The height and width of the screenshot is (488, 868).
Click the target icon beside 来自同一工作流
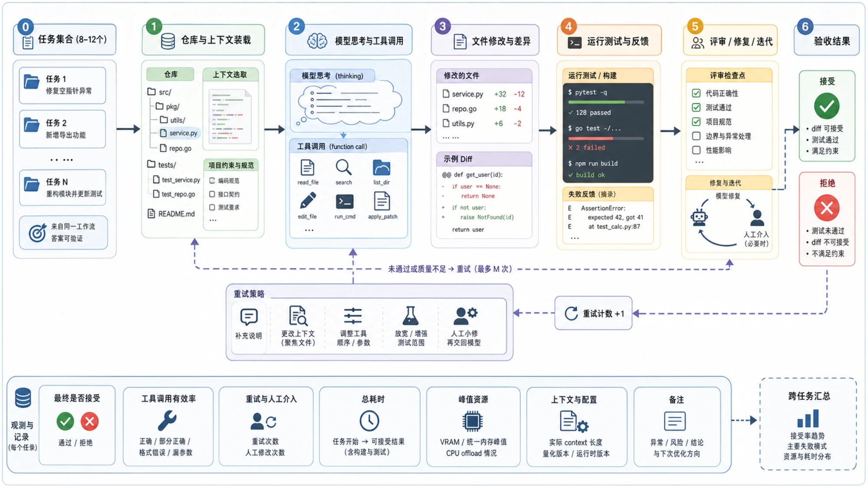38,233
